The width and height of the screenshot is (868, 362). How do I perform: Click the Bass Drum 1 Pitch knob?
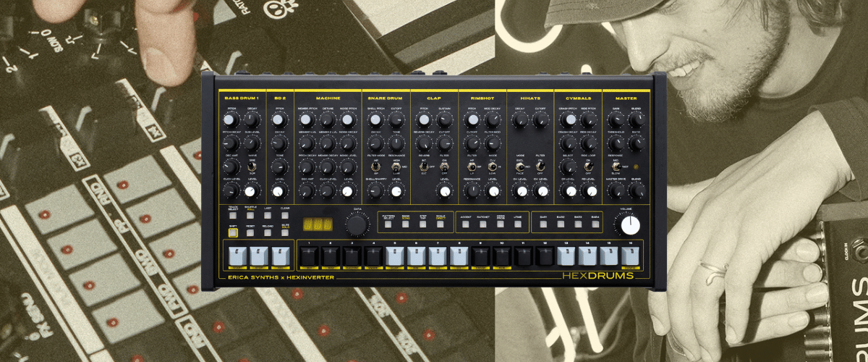[231, 119]
